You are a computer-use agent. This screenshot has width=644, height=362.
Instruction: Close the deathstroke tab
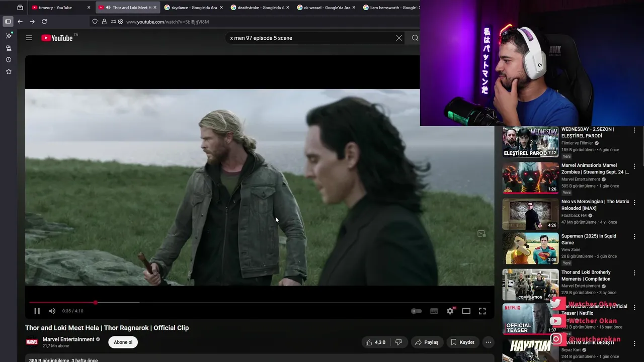(288, 8)
